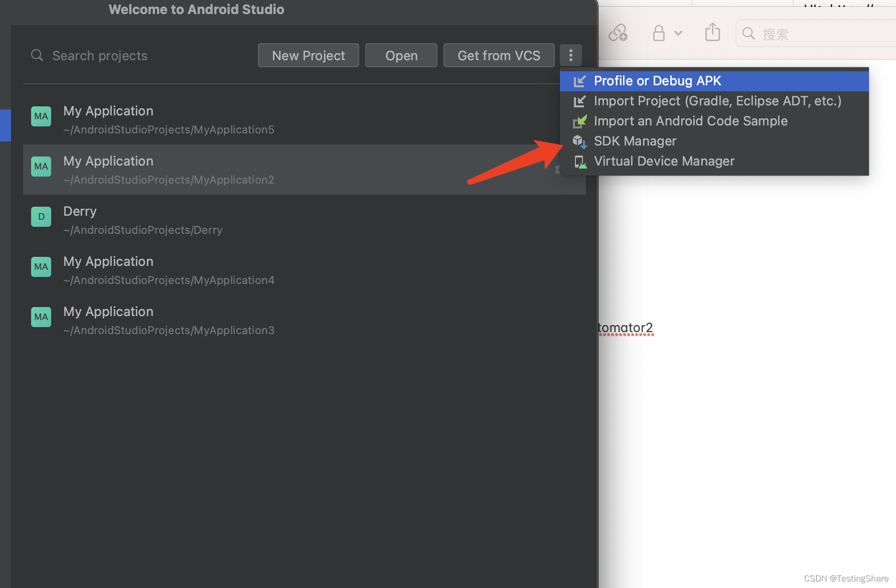Click the Open button

401,55
